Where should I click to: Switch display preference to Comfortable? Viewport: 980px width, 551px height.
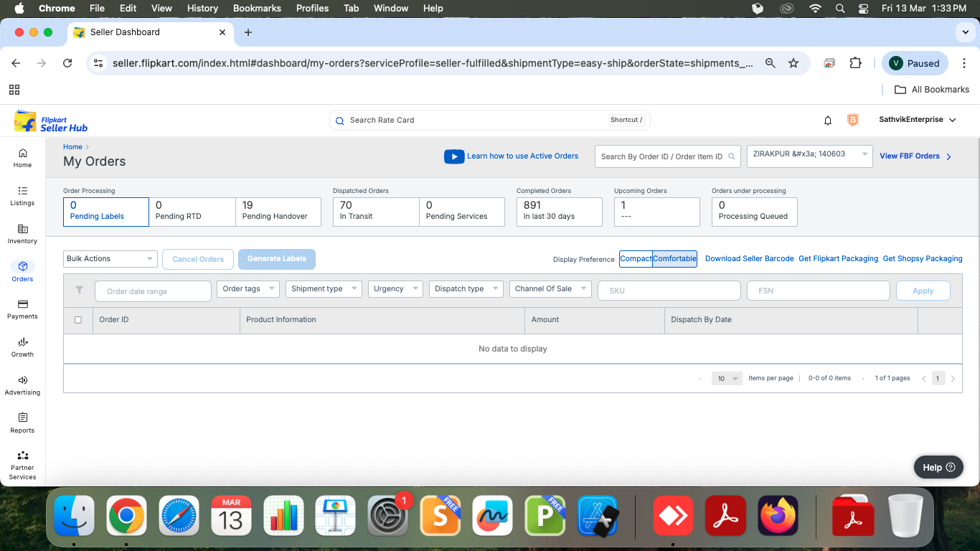click(674, 259)
